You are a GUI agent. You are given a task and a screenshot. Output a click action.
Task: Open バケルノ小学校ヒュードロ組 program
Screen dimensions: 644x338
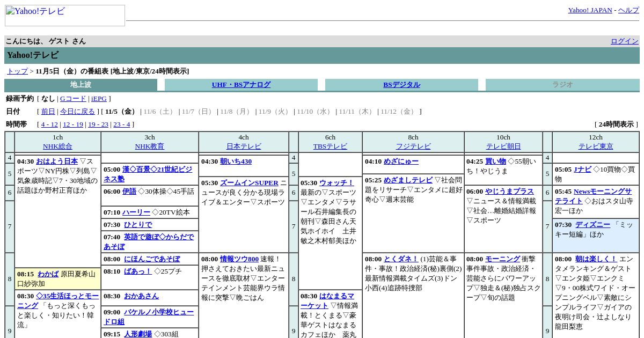point(149,317)
